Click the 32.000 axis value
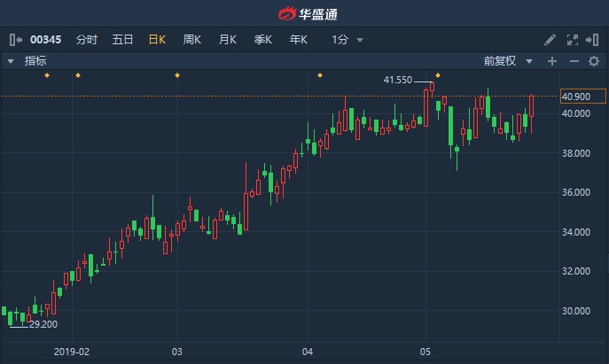 [x=576, y=271]
